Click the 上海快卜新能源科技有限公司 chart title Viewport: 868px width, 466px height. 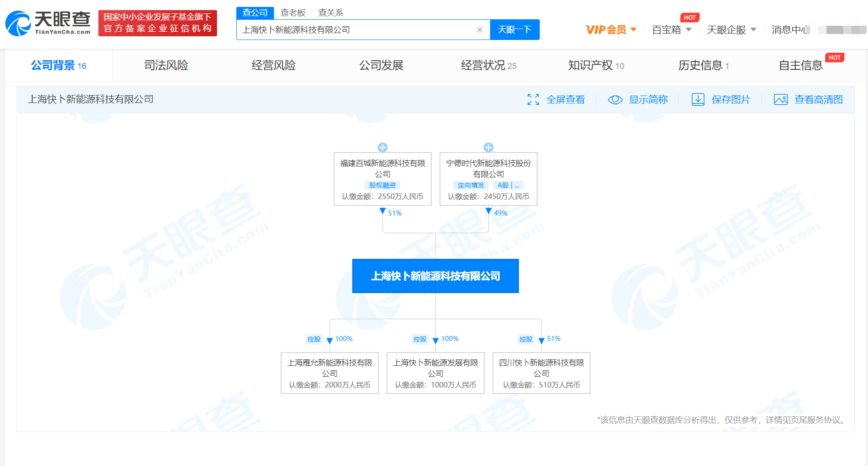(91, 99)
